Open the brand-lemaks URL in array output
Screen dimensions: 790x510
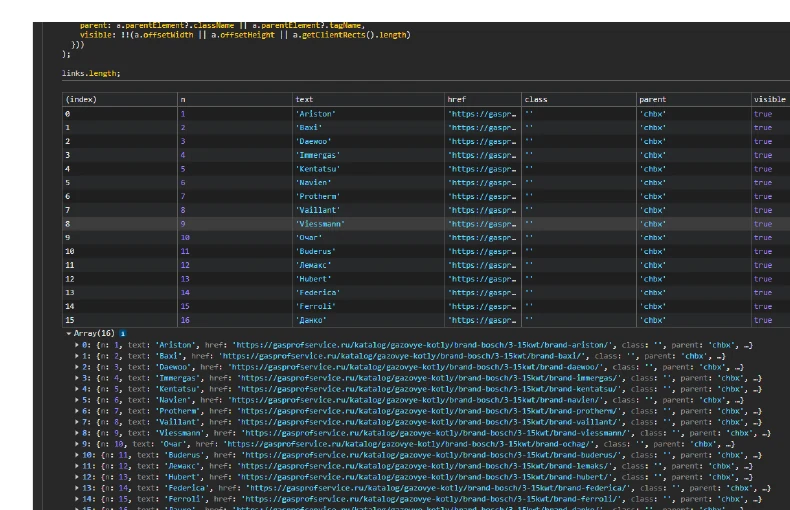(424, 466)
